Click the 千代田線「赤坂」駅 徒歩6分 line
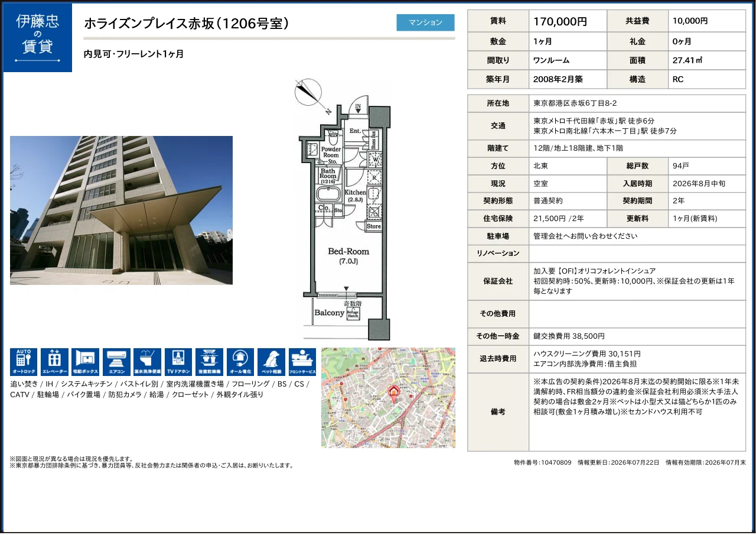Viewport: 756px width, 535px height. (594, 121)
